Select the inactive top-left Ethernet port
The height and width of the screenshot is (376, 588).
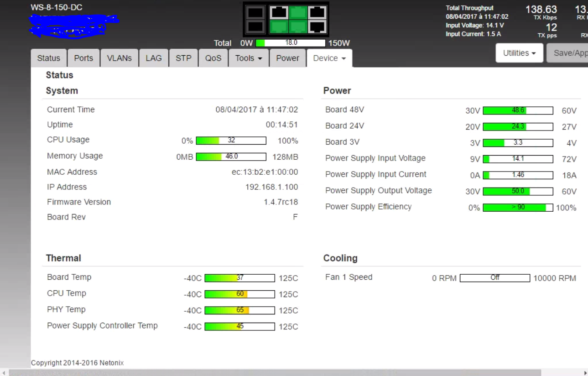(279, 12)
